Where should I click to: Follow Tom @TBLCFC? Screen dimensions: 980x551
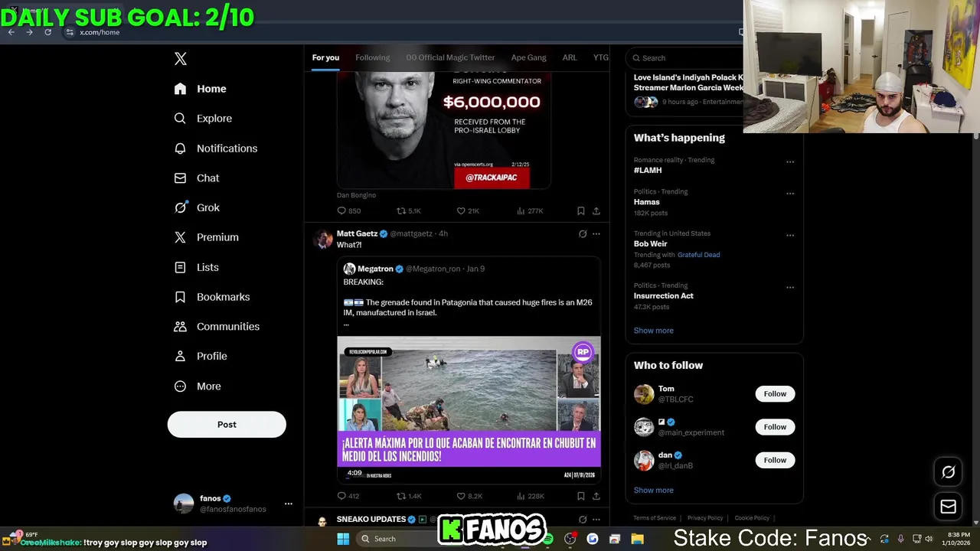775,394
